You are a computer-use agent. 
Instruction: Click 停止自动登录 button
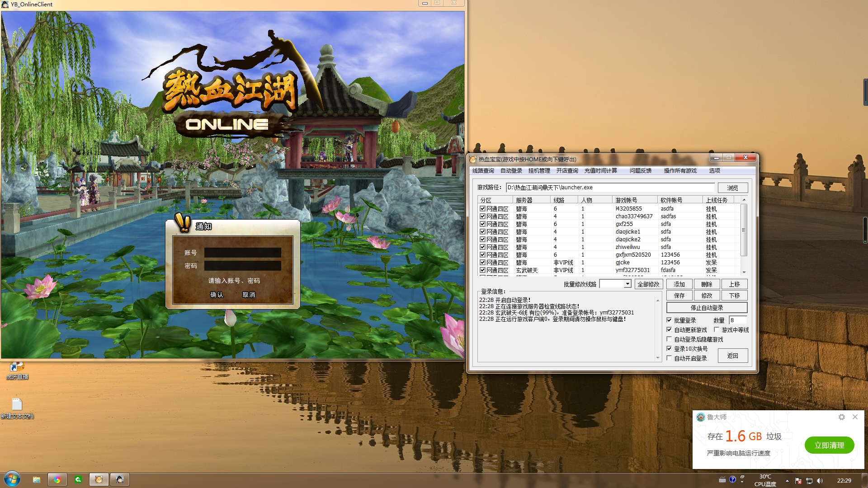707,308
